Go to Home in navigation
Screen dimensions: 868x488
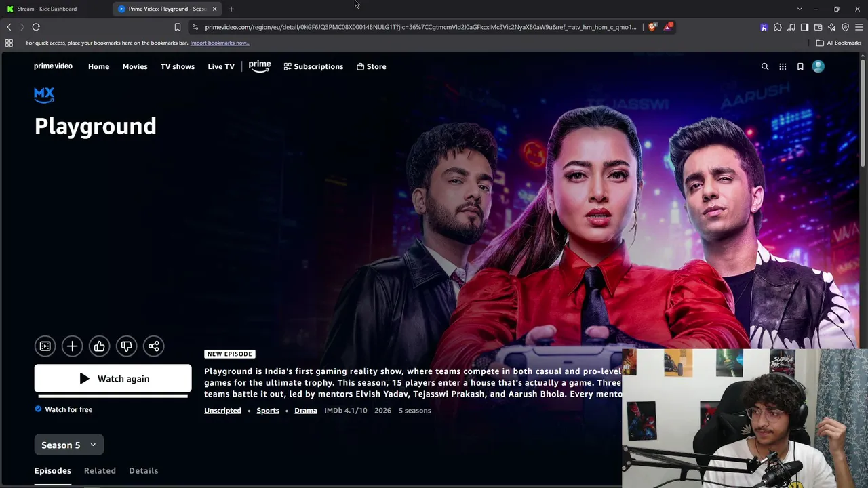click(98, 66)
